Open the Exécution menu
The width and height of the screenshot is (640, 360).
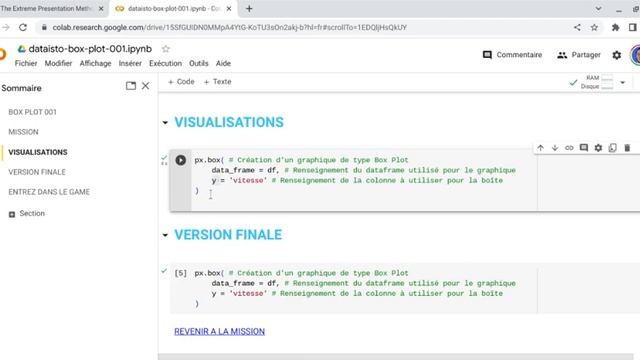click(165, 63)
